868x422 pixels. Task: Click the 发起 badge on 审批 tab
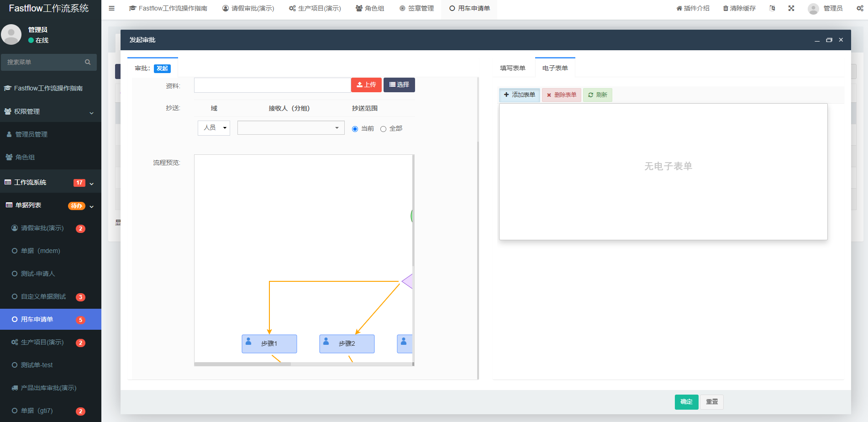point(162,69)
